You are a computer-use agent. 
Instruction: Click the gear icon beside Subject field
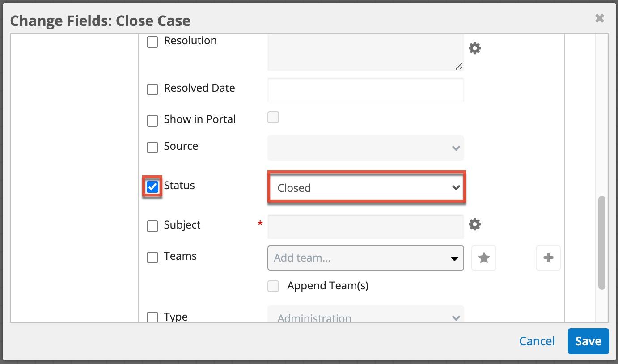coord(474,224)
